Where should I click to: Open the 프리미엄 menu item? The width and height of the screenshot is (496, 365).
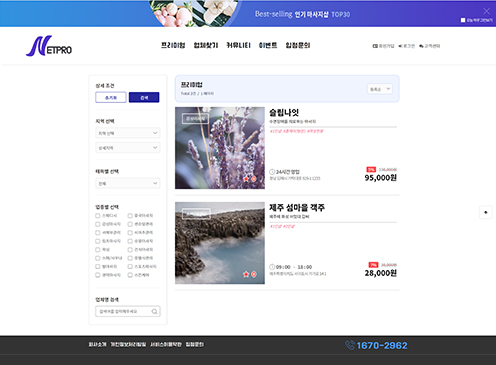point(173,45)
